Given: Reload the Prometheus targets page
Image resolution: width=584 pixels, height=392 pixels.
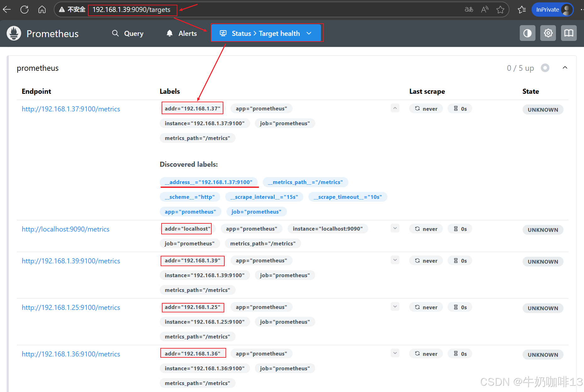Looking at the screenshot, I should 24,9.
